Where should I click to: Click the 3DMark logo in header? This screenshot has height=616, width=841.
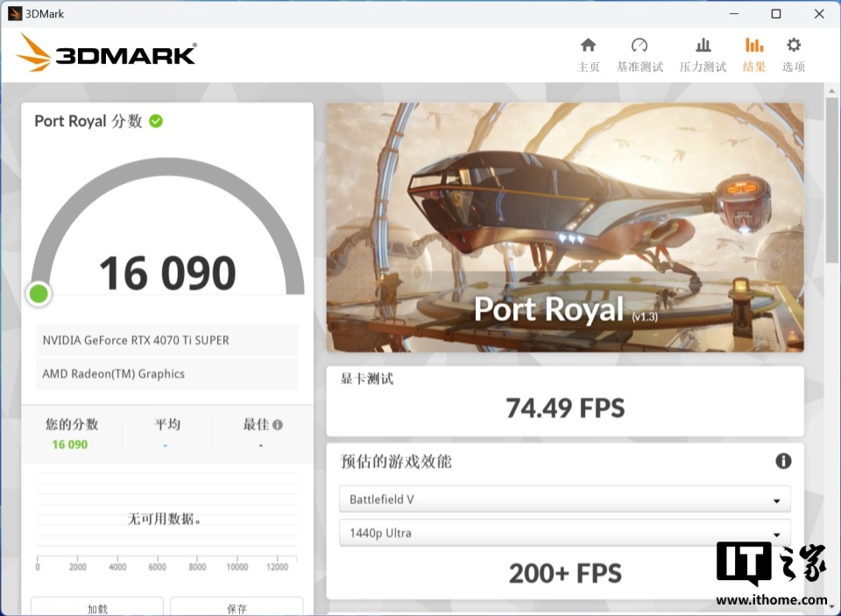pos(106,53)
